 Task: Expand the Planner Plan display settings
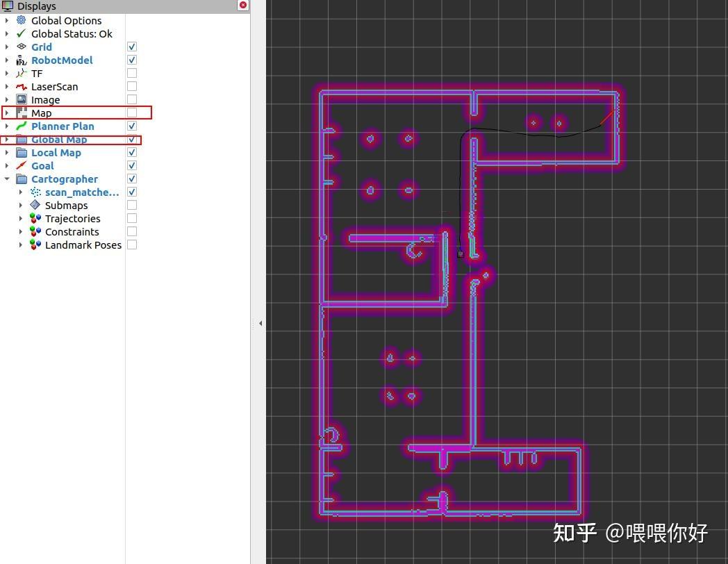[x=7, y=126]
